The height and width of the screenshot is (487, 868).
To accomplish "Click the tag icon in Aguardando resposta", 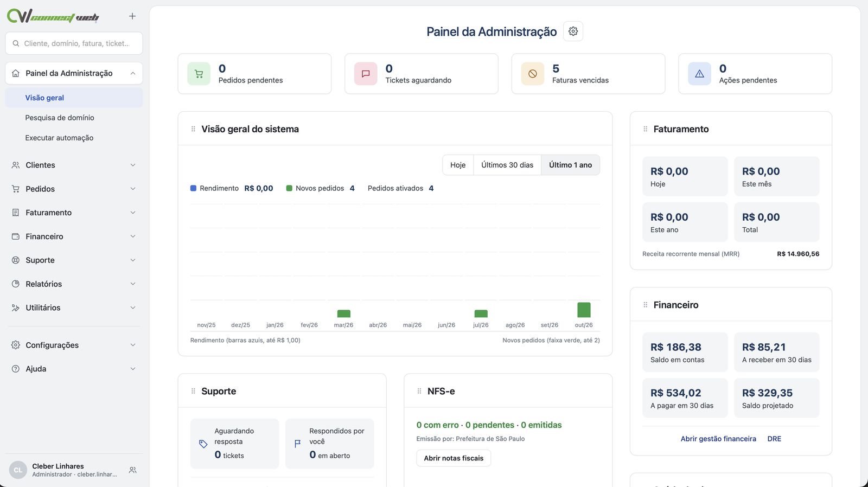I will click(x=203, y=444).
